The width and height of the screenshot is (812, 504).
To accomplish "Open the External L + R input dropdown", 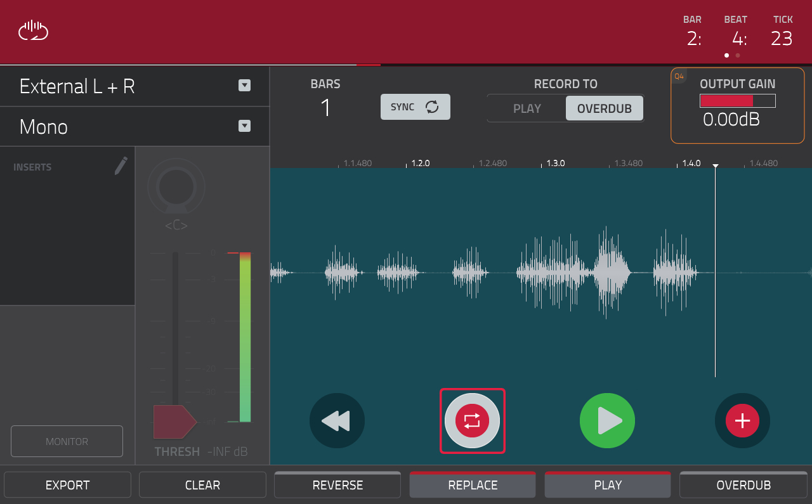I will tap(244, 86).
